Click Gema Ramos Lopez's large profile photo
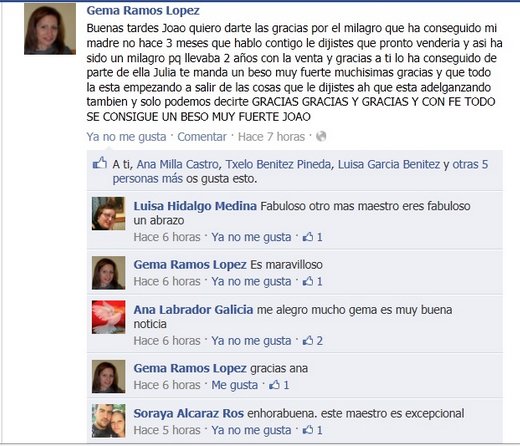This screenshot has height=446, width=520. pyautogui.click(x=50, y=29)
